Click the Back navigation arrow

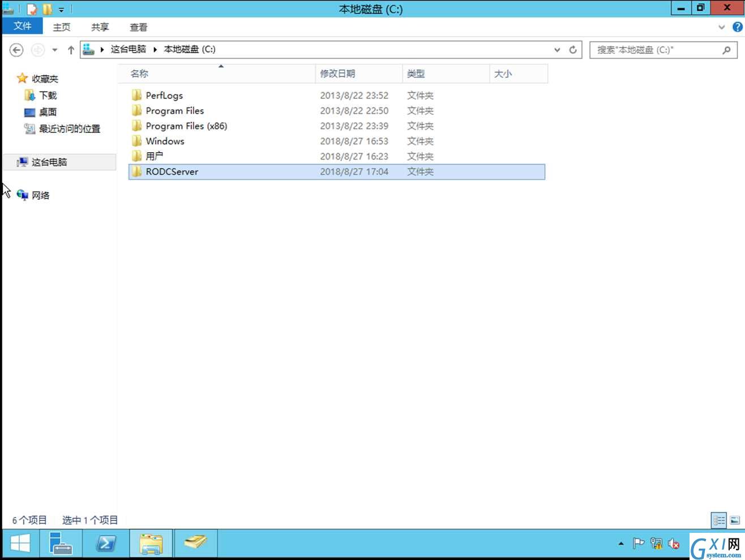[x=16, y=50]
